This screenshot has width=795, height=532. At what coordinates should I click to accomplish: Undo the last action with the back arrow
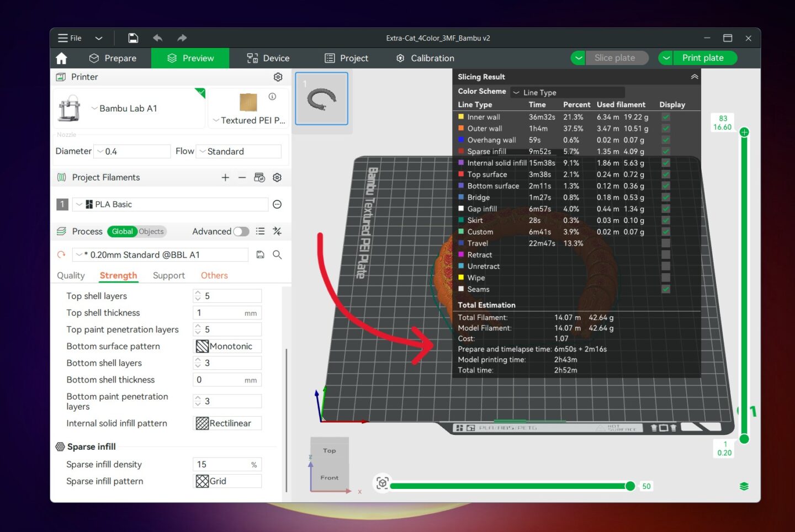click(158, 38)
